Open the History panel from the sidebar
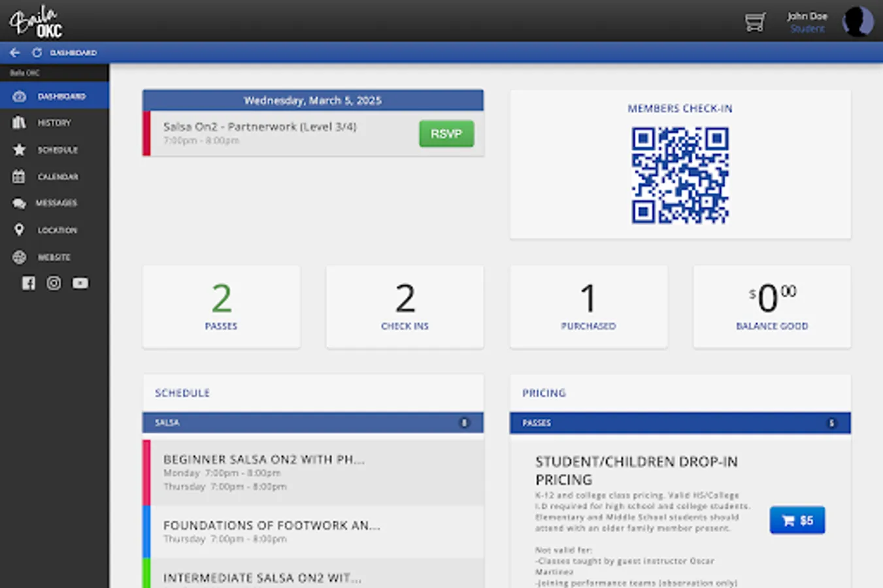The height and width of the screenshot is (588, 883). [54, 123]
